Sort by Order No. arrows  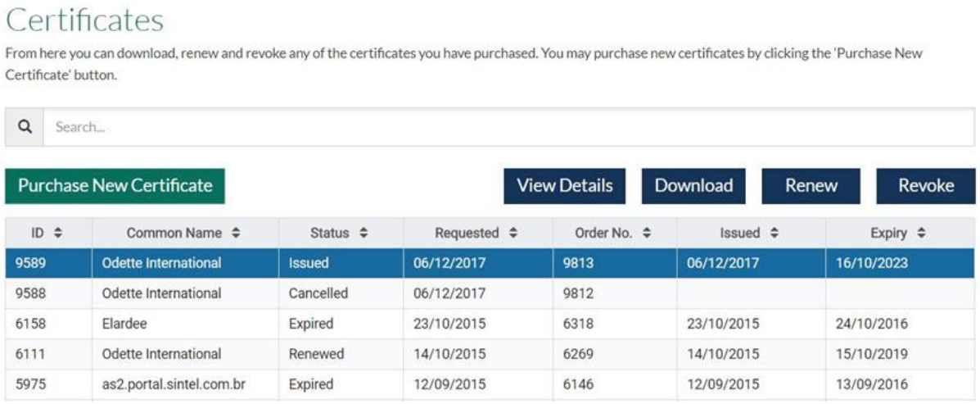click(x=647, y=234)
